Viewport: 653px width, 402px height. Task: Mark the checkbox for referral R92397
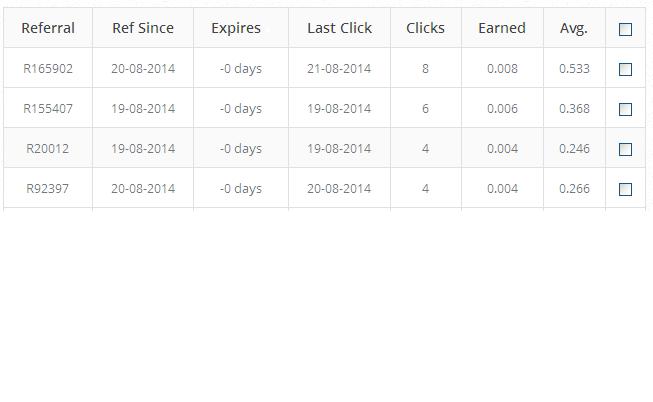pyautogui.click(x=626, y=189)
